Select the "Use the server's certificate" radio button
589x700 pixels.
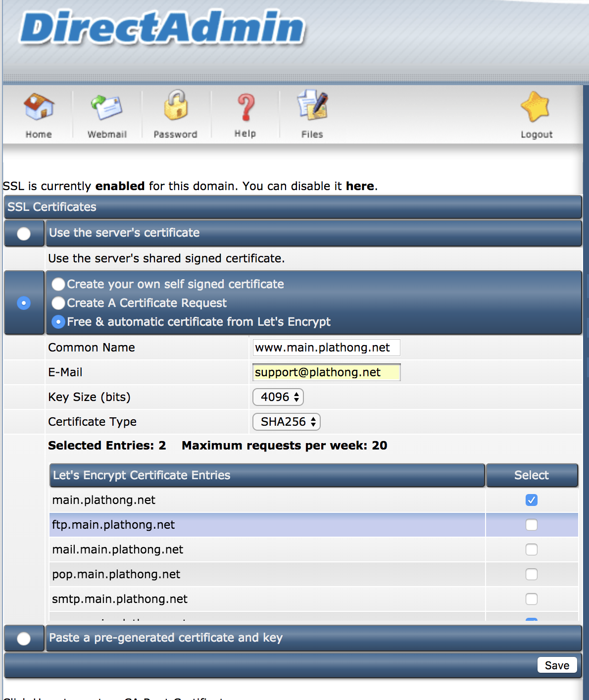24,234
